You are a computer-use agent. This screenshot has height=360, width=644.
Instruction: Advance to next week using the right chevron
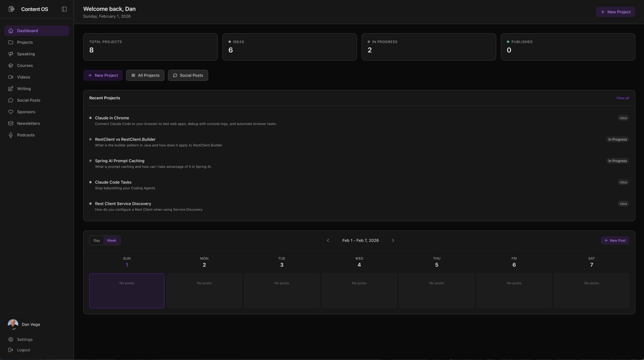(x=393, y=240)
